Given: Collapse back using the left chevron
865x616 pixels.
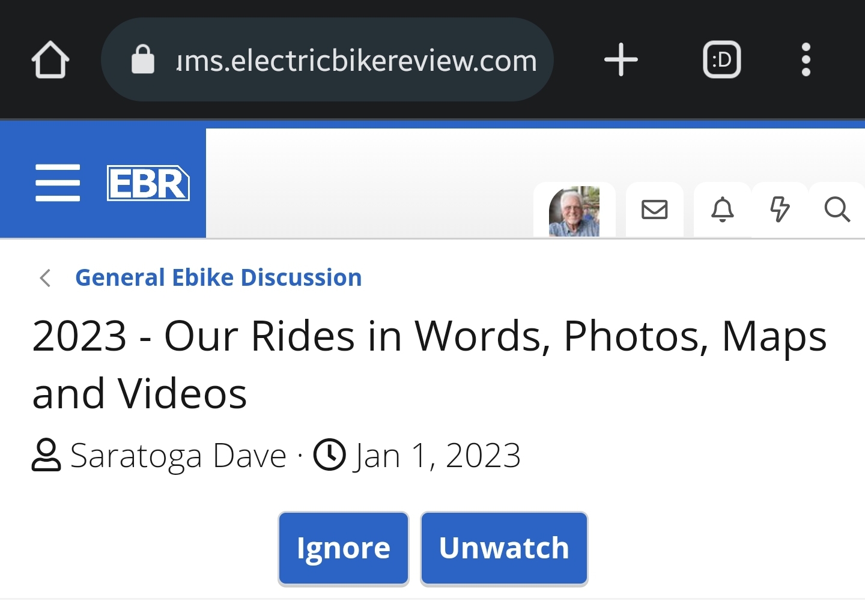Looking at the screenshot, I should [45, 278].
